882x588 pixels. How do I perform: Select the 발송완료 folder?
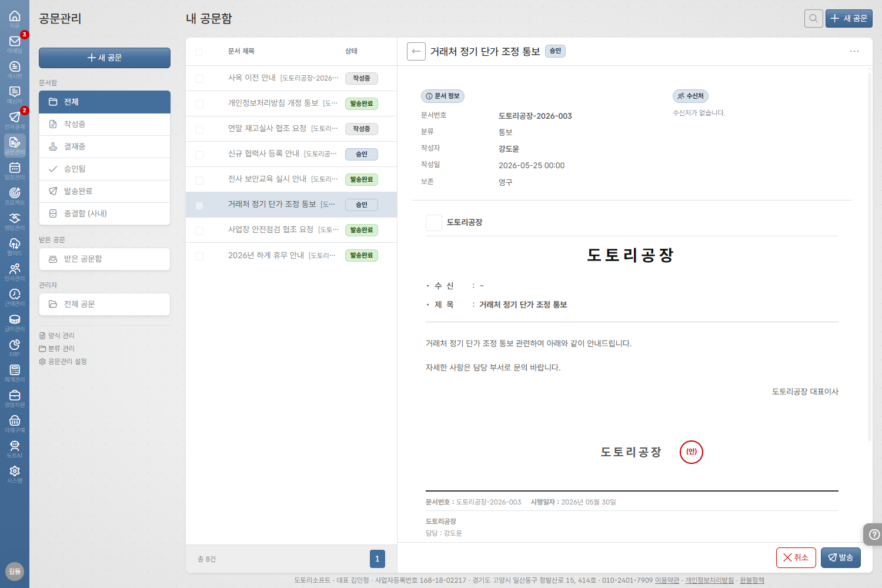[x=105, y=191]
